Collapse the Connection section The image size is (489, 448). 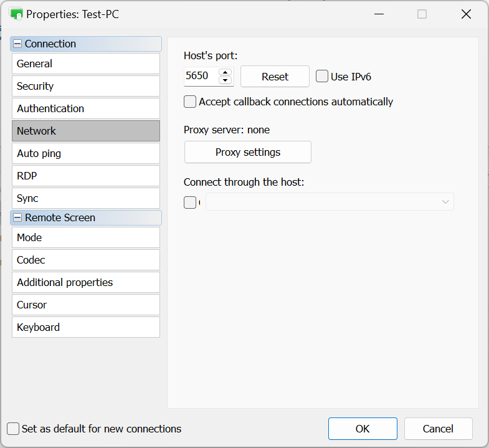[x=17, y=44]
